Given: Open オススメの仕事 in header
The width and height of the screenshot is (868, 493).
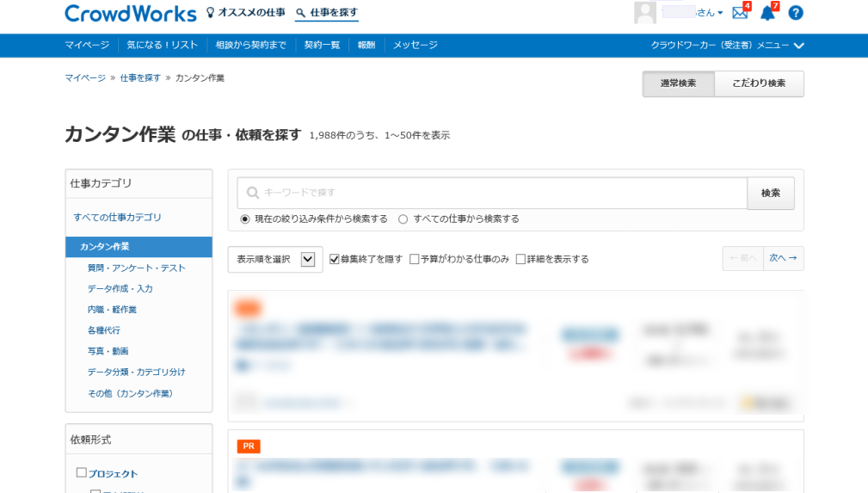Looking at the screenshot, I should pyautogui.click(x=246, y=12).
